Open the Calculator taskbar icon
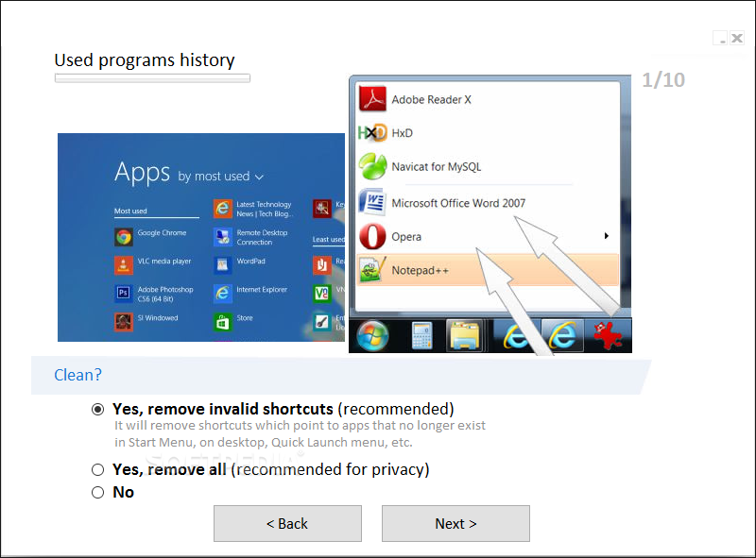This screenshot has height=558, width=756. coord(421,336)
